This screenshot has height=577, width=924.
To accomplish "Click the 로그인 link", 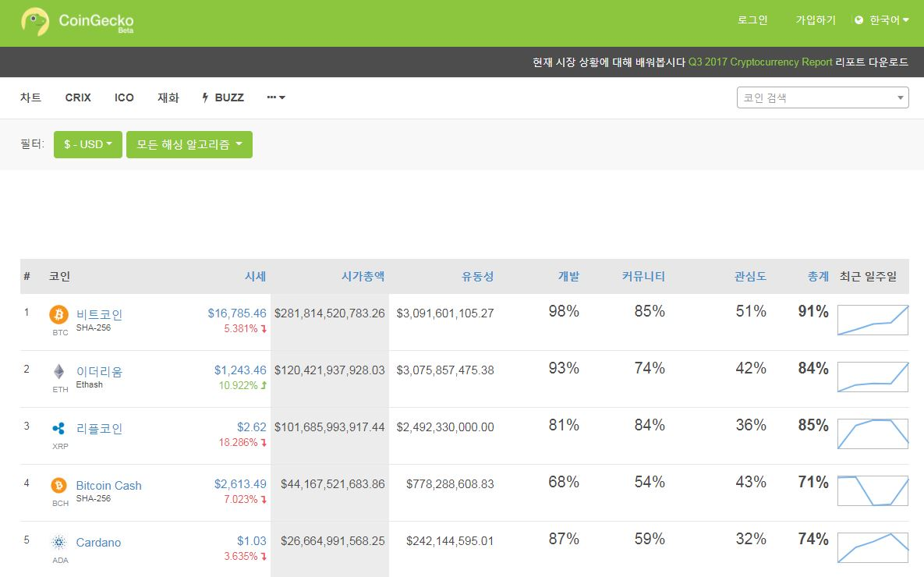I will [x=752, y=20].
